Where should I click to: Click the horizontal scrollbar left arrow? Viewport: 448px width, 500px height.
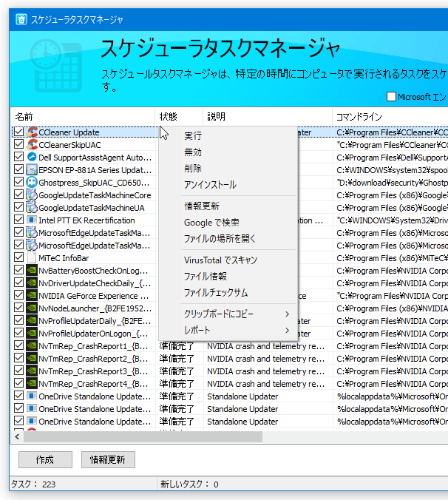point(17,437)
